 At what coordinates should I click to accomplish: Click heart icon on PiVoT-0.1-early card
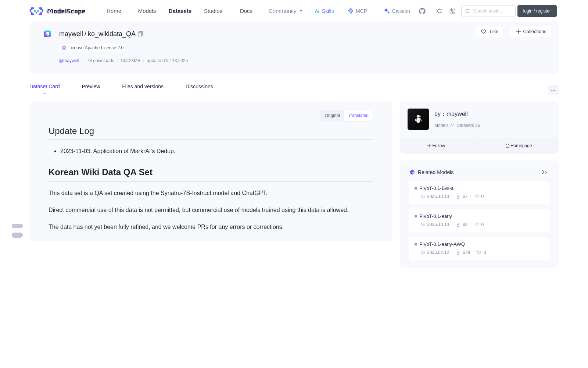point(477,224)
